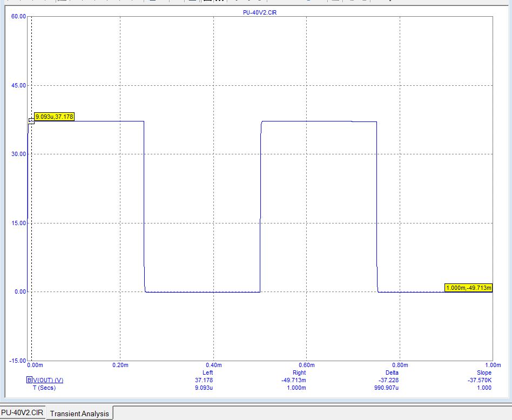Select the Slope value 1.000 in T row

click(484, 388)
